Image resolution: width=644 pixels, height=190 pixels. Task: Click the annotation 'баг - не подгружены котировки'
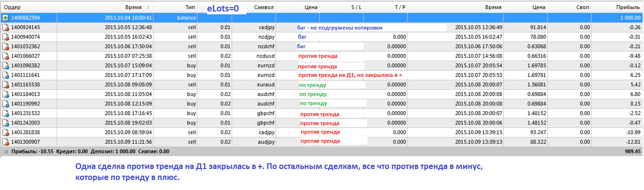pos(339,28)
